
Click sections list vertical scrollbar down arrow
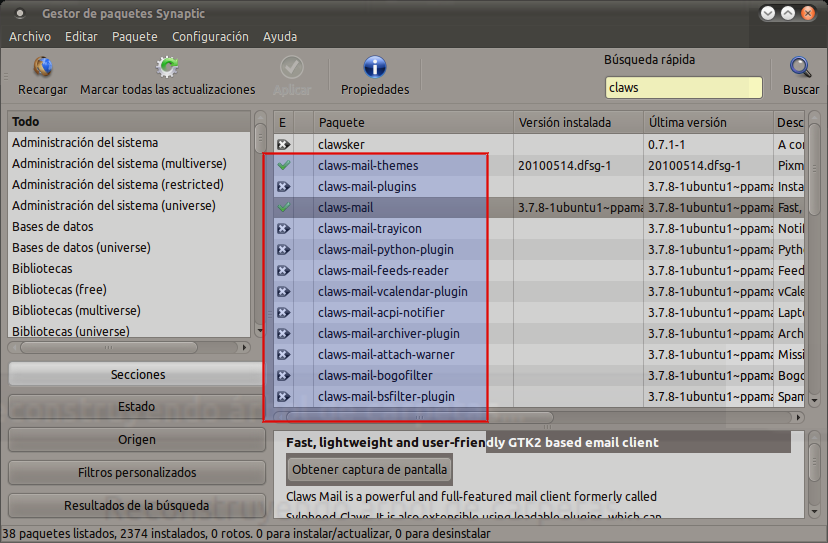coord(259,331)
